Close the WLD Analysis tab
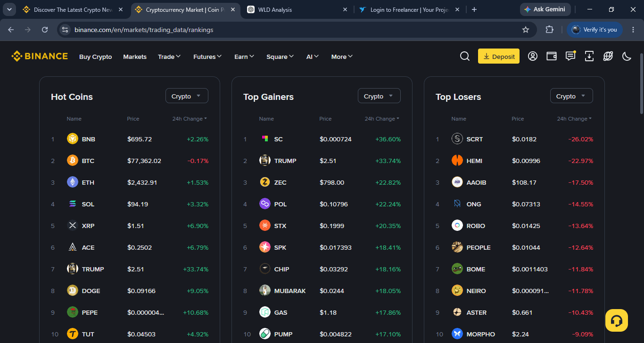This screenshot has height=343, width=644. [x=345, y=9]
